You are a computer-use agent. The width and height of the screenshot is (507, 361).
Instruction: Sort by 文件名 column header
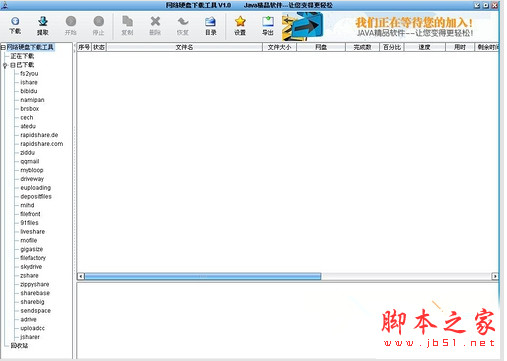[184, 47]
